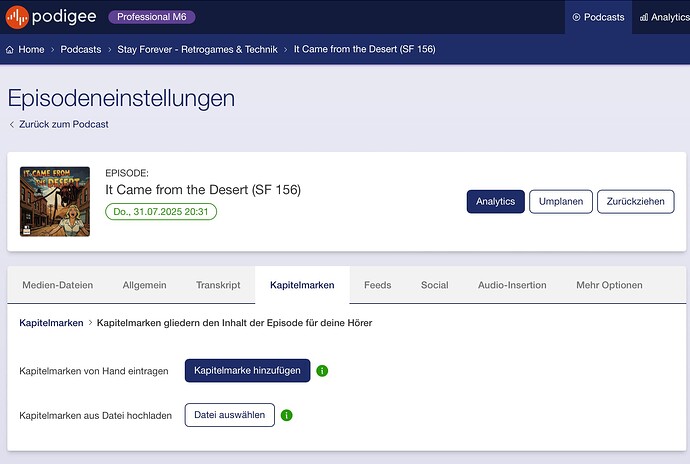This screenshot has width=690, height=464.
Task: Open the Podcasts top navigation item
Action: pos(598,17)
